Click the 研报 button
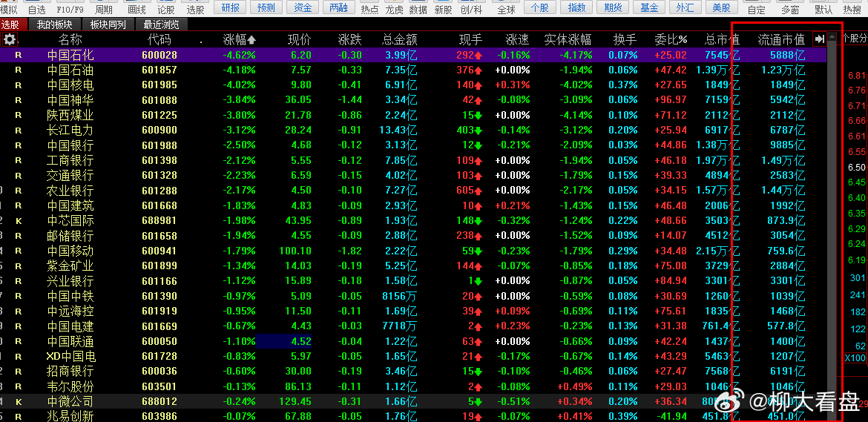868x422 pixels. click(x=231, y=7)
